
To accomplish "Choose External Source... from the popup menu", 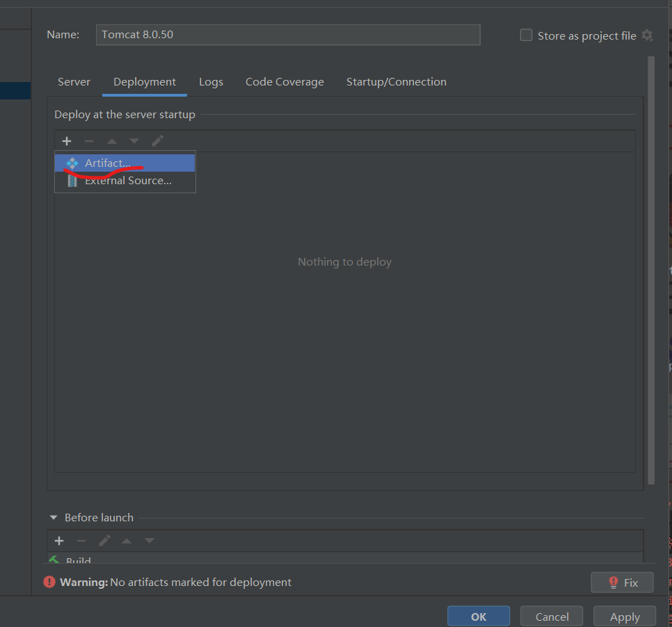I will (x=125, y=181).
